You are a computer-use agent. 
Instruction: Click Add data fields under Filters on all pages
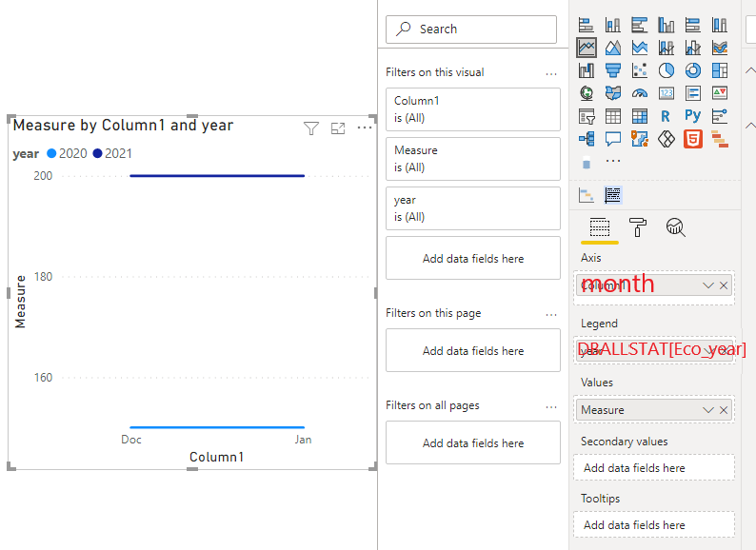click(x=473, y=442)
